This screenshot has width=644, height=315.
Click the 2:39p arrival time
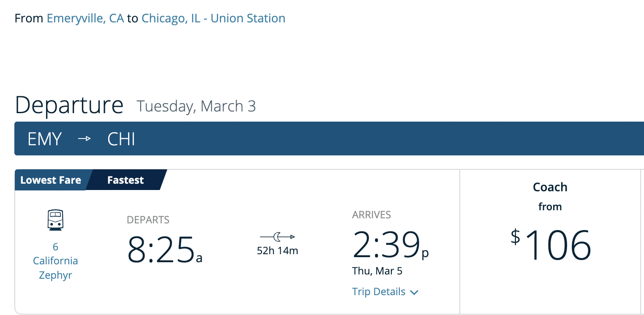point(390,244)
